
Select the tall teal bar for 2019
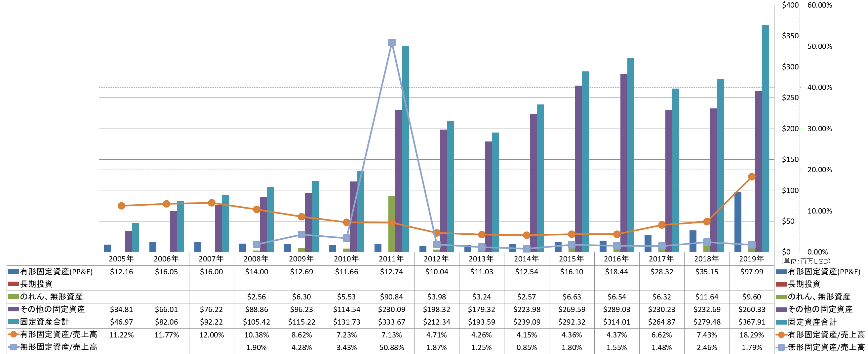tap(766, 138)
